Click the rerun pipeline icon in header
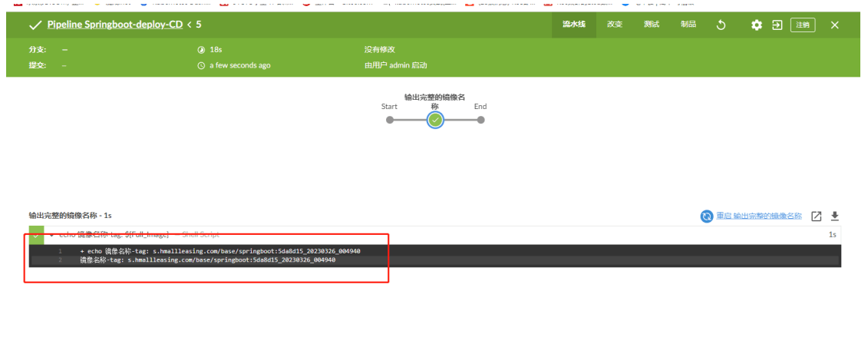This screenshot has height=347, width=868. [721, 25]
